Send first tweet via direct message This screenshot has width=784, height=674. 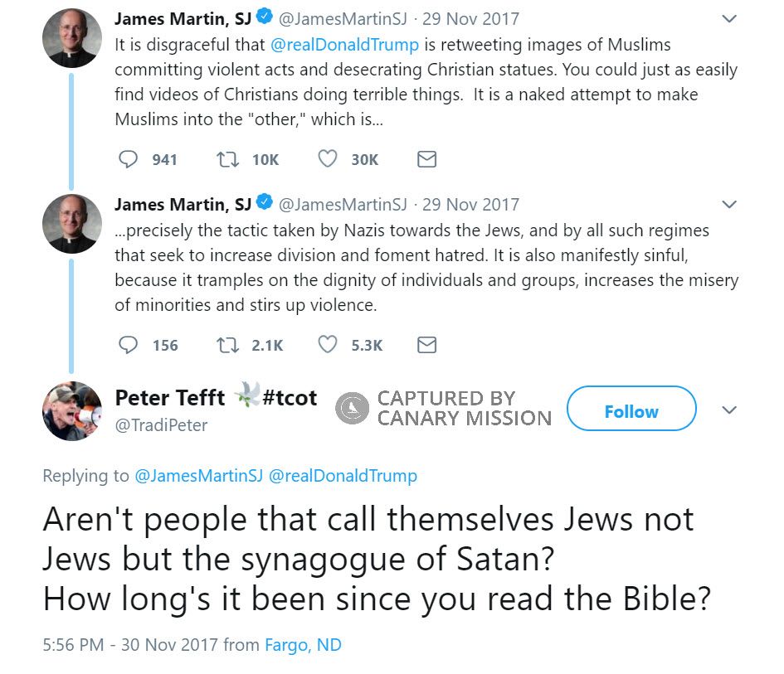(x=426, y=159)
